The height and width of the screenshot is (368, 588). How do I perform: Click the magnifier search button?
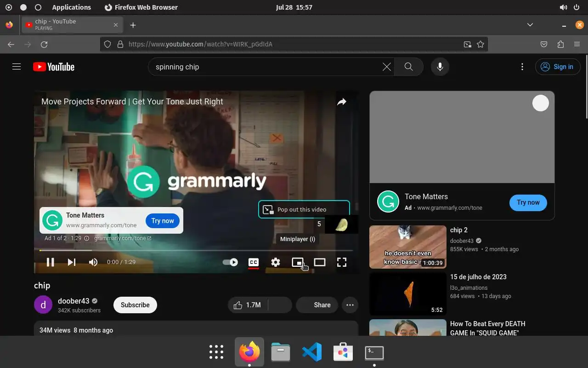(408, 67)
